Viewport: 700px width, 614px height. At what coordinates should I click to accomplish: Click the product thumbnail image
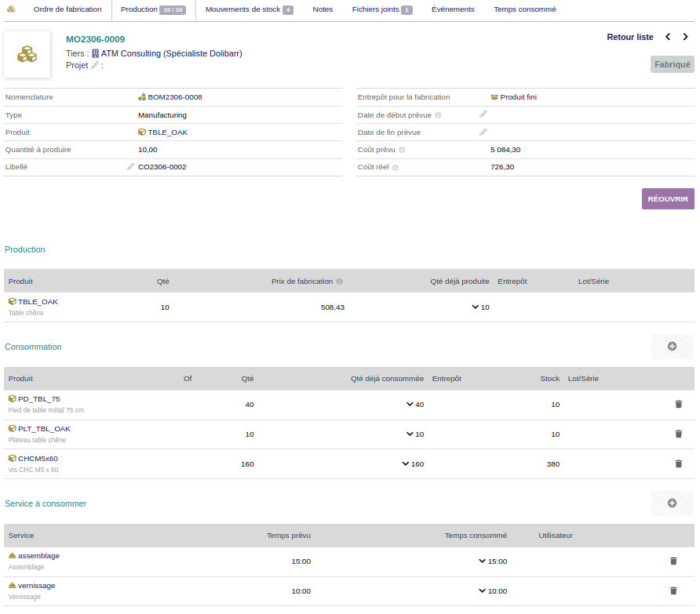tap(27, 55)
